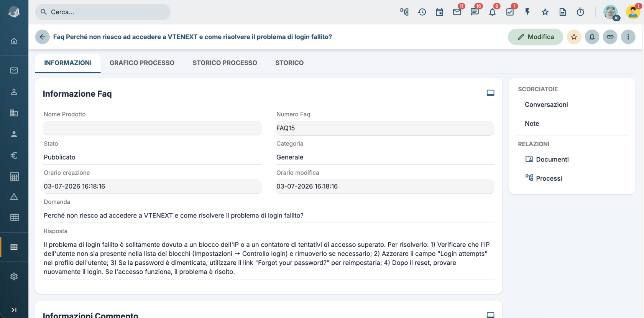This screenshot has height=318, width=644.
Task: Click the Nome Prodotto field
Action: coord(153,128)
